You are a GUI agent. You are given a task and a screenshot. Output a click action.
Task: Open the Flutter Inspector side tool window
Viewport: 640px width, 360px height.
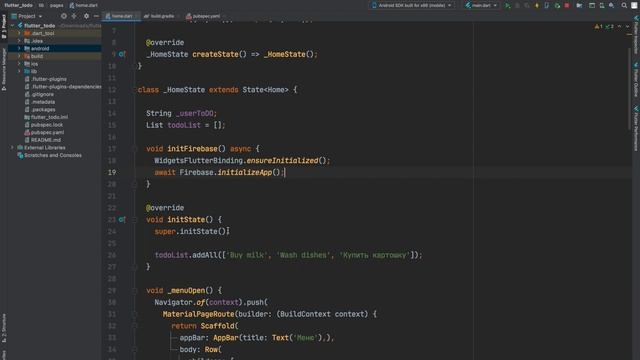pyautogui.click(x=636, y=35)
